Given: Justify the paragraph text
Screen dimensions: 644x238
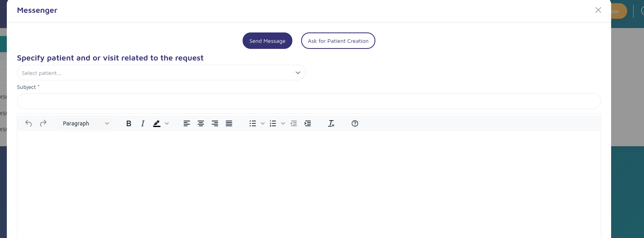Looking at the screenshot, I should 229,123.
